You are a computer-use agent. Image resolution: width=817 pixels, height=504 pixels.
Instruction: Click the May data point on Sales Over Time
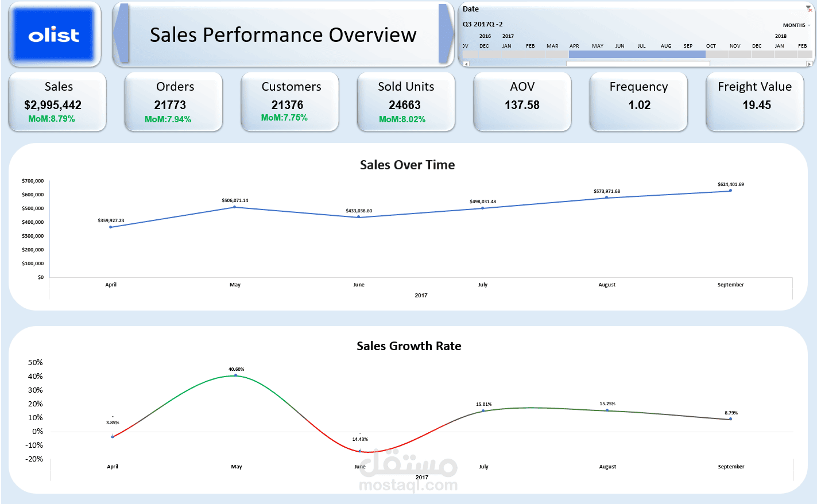click(x=234, y=207)
